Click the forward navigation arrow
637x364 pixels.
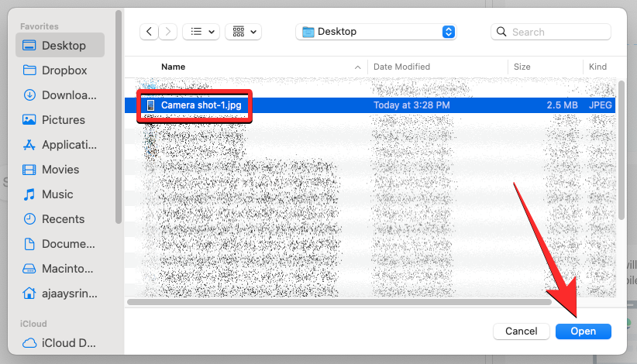tap(168, 32)
